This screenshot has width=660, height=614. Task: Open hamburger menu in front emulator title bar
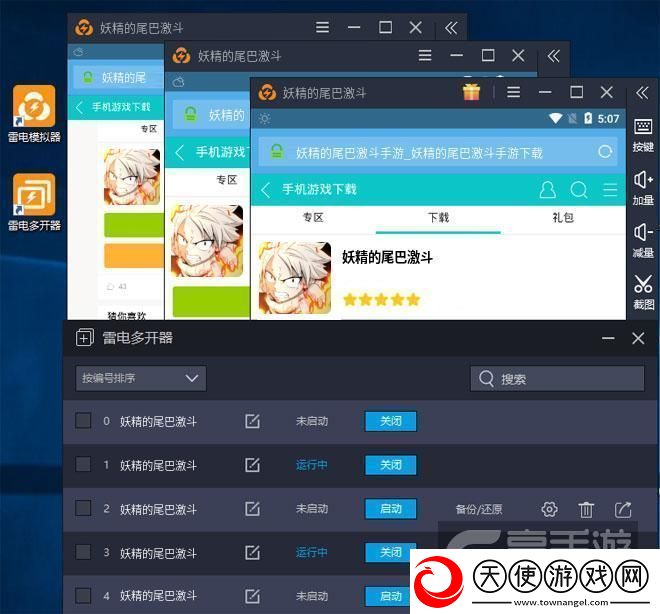pos(513,92)
